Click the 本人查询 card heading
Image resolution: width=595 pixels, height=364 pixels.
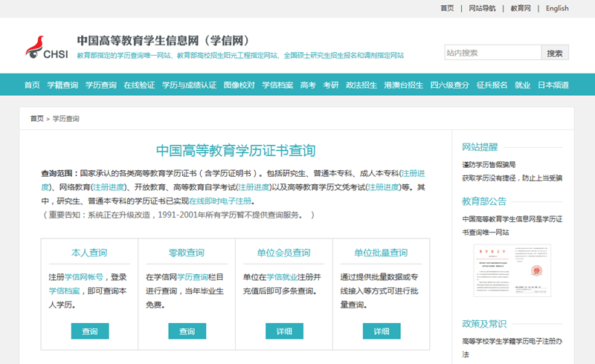pos(89,253)
